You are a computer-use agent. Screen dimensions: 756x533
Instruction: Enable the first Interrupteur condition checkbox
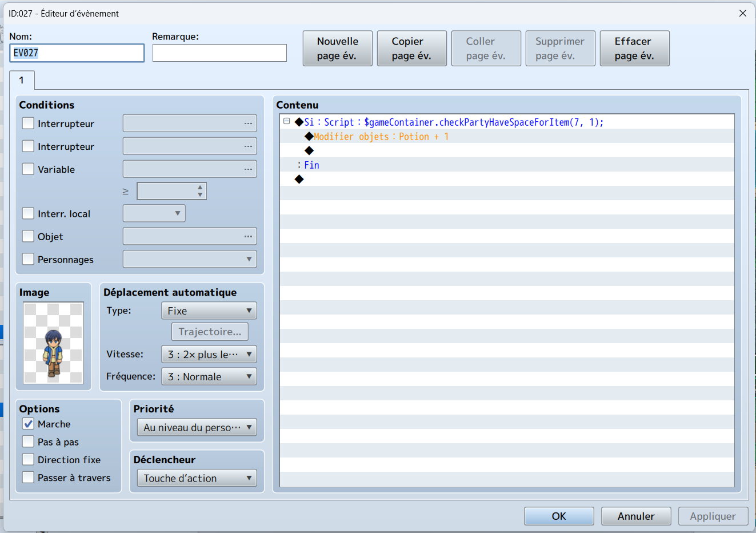coord(28,123)
